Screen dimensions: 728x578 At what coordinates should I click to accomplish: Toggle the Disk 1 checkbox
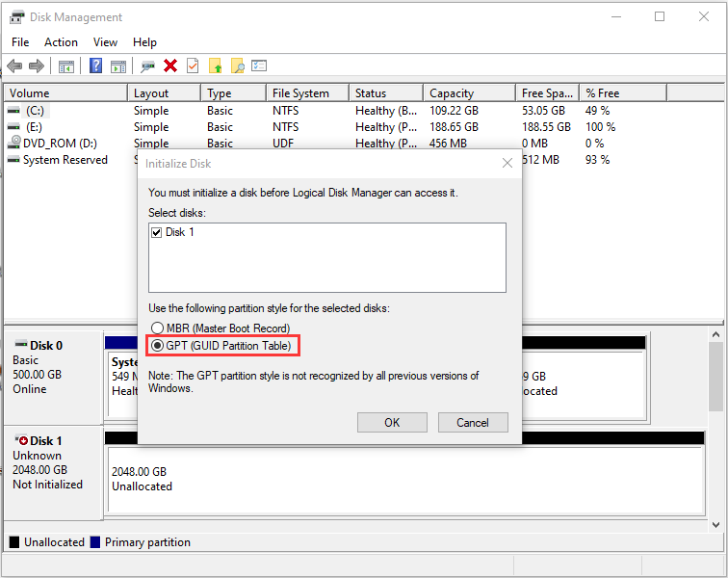(156, 232)
